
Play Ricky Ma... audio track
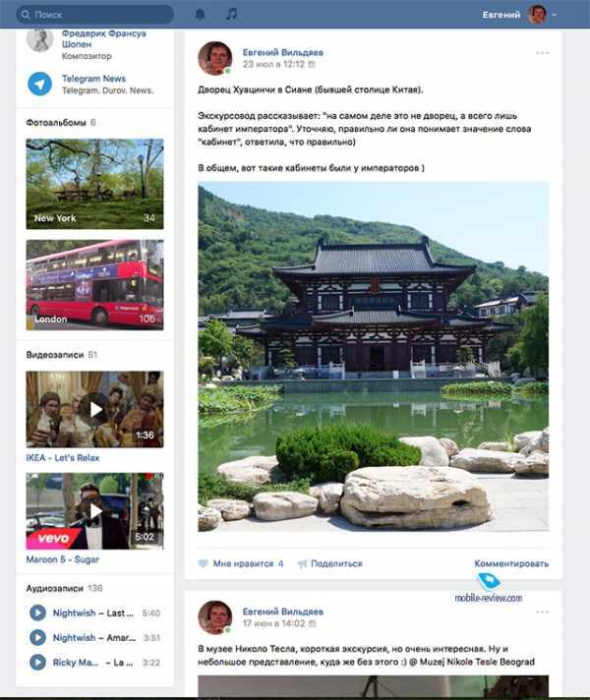[38, 662]
